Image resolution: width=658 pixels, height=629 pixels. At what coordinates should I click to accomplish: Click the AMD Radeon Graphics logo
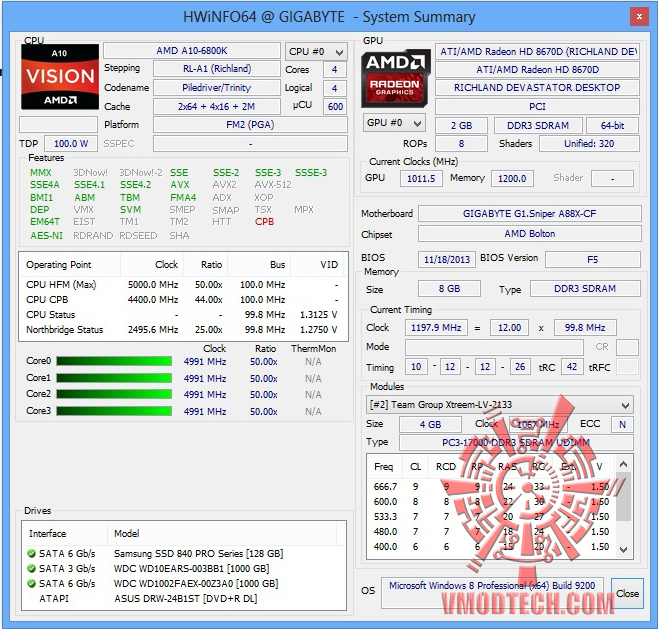coord(396,78)
